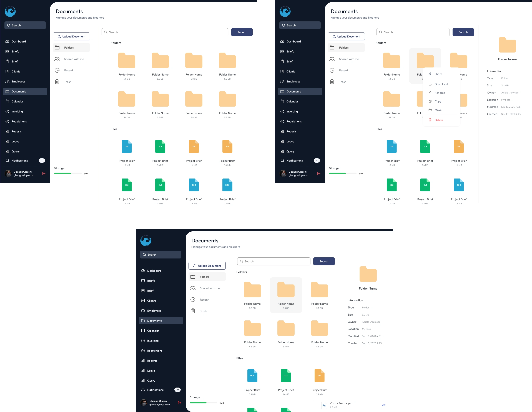Open Reports in the context-menu screen sidebar
The height and width of the screenshot is (412, 532).
(300, 131)
